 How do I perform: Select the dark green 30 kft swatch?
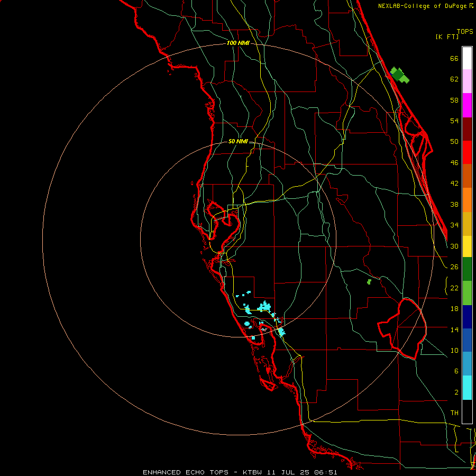[467, 269]
